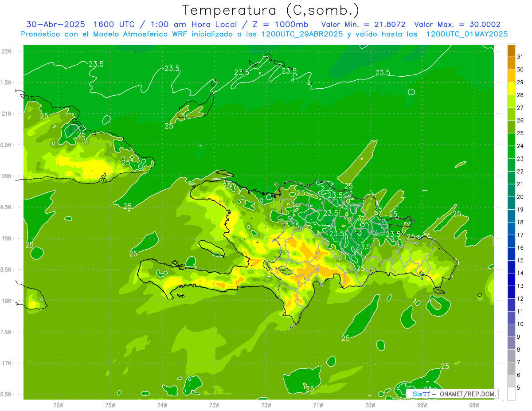Select the date text "30-Abr-2025"

point(55,24)
